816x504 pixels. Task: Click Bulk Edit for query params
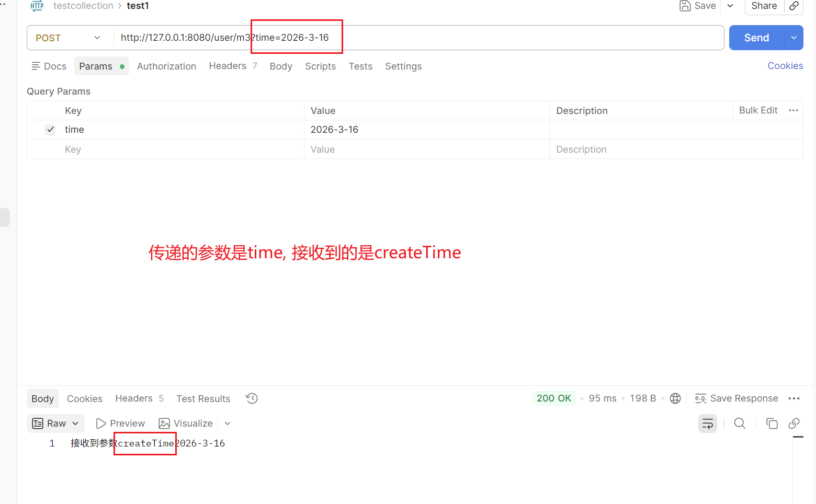(758, 110)
